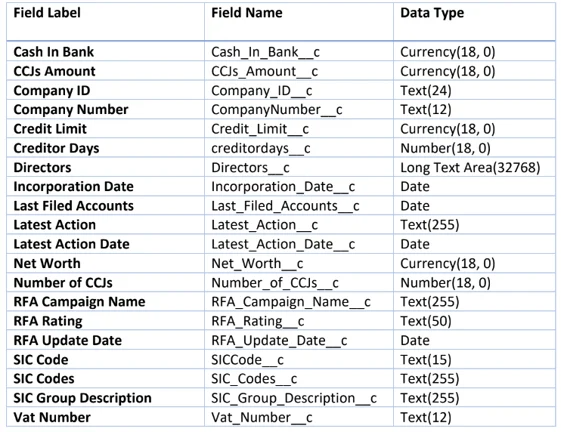The width and height of the screenshot is (561, 432).
Task: Click the Field Label column header
Action: pyautogui.click(x=47, y=13)
